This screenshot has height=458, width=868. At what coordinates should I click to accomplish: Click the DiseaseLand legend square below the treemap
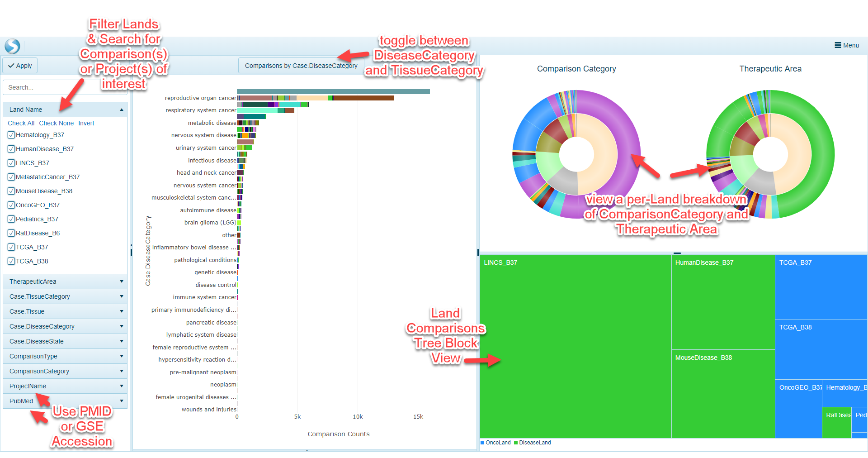tap(517, 443)
